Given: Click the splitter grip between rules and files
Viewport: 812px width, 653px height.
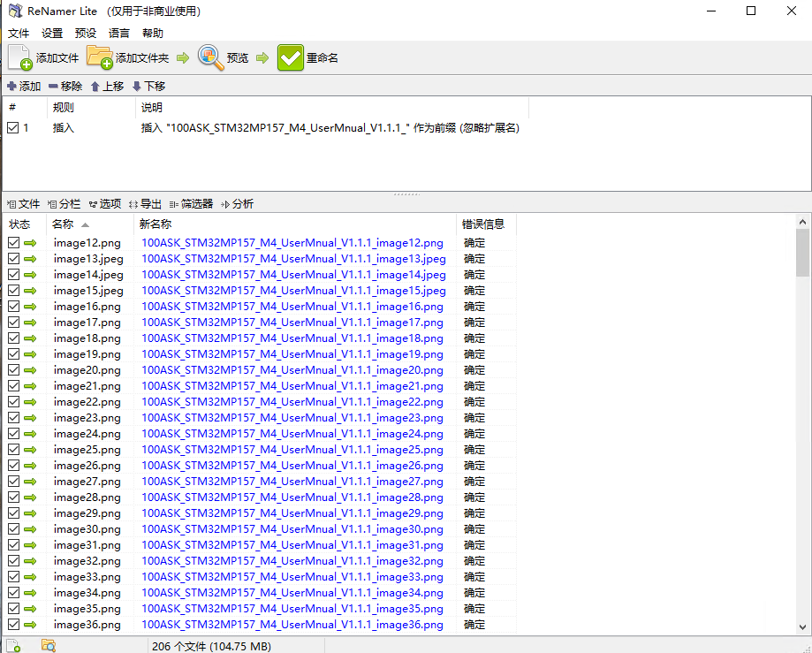Looking at the screenshot, I should tap(406, 194).
